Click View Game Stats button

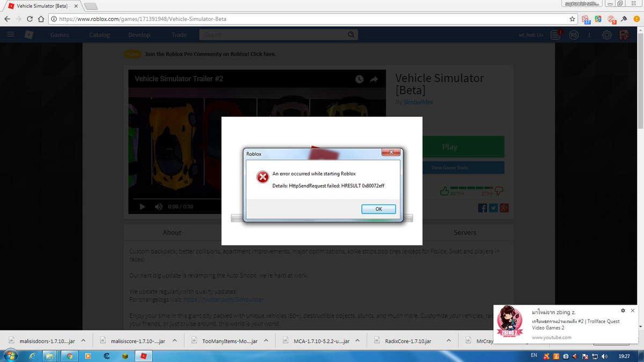pyautogui.click(x=450, y=168)
